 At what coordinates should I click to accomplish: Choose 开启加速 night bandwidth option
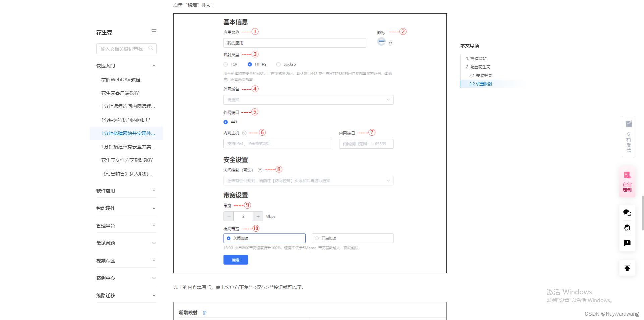[353, 238]
